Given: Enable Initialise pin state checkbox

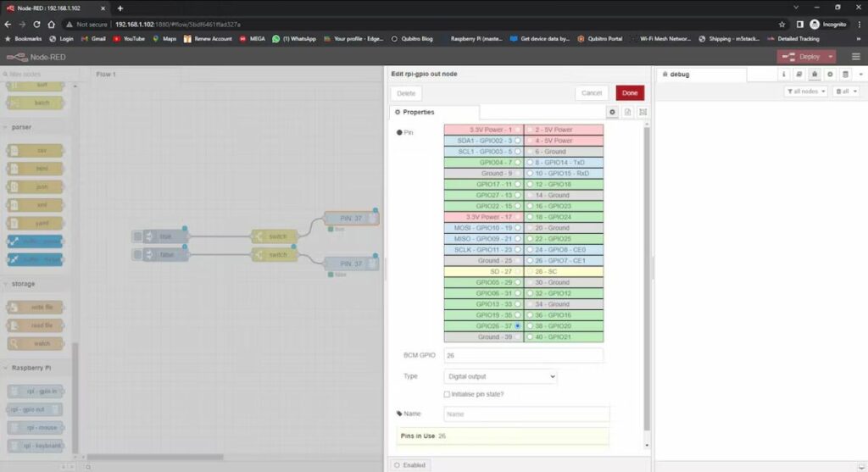Looking at the screenshot, I should [x=448, y=394].
